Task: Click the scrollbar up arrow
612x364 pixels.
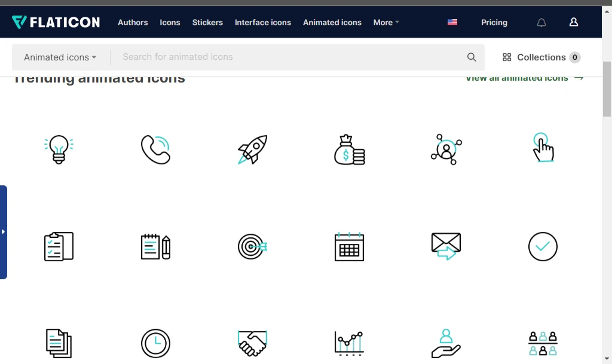Action: [x=607, y=11]
